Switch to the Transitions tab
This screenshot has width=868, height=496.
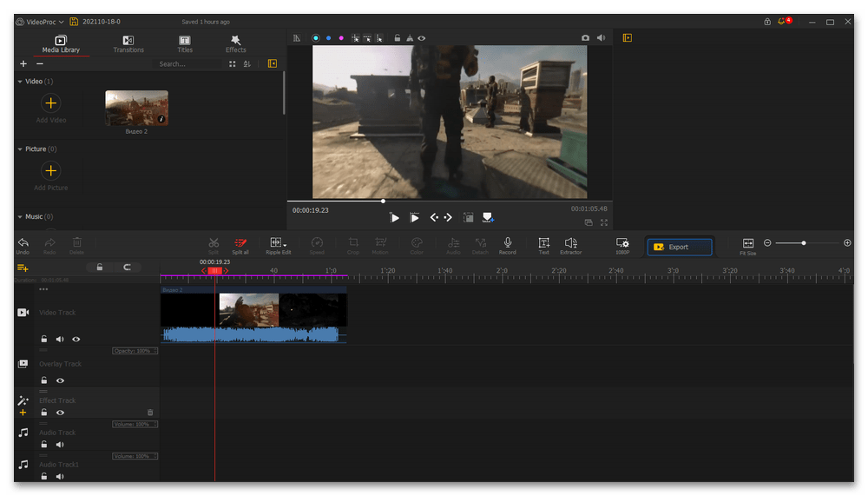128,43
